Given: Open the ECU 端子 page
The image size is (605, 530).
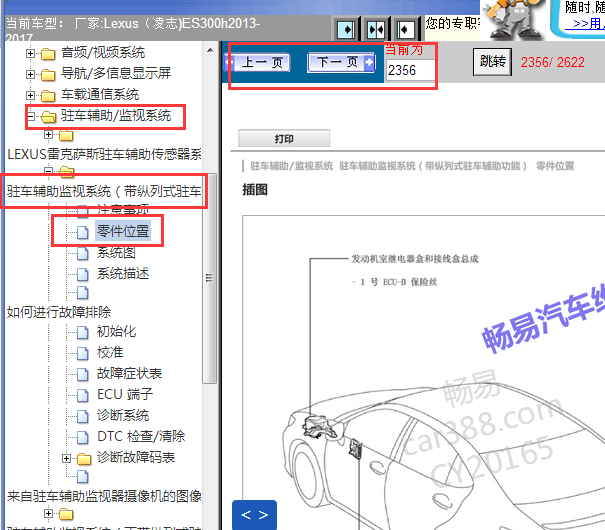Looking at the screenshot, I should [125, 394].
